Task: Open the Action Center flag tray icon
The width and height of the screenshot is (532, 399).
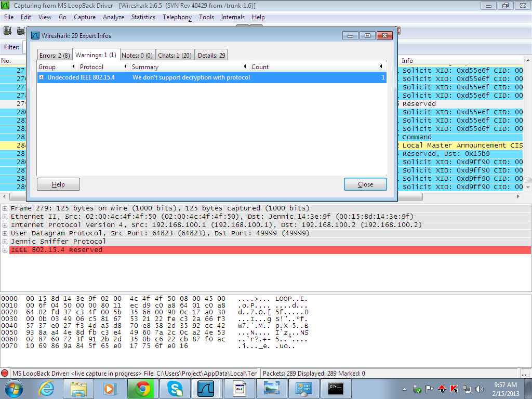Action: [429, 389]
